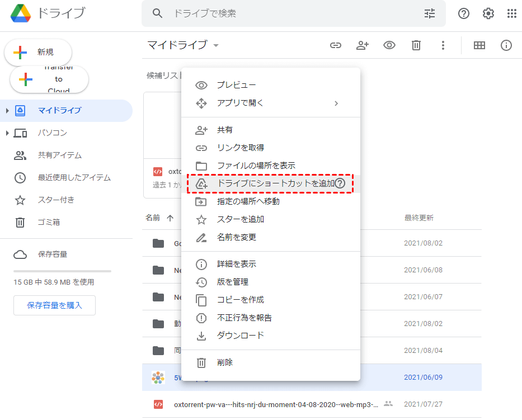This screenshot has height=420, width=522.
Task: Open the settings gear icon
Action: pyautogui.click(x=488, y=13)
